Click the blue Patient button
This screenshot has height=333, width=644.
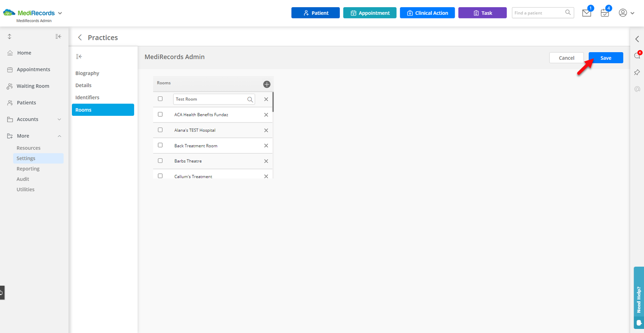315,13
